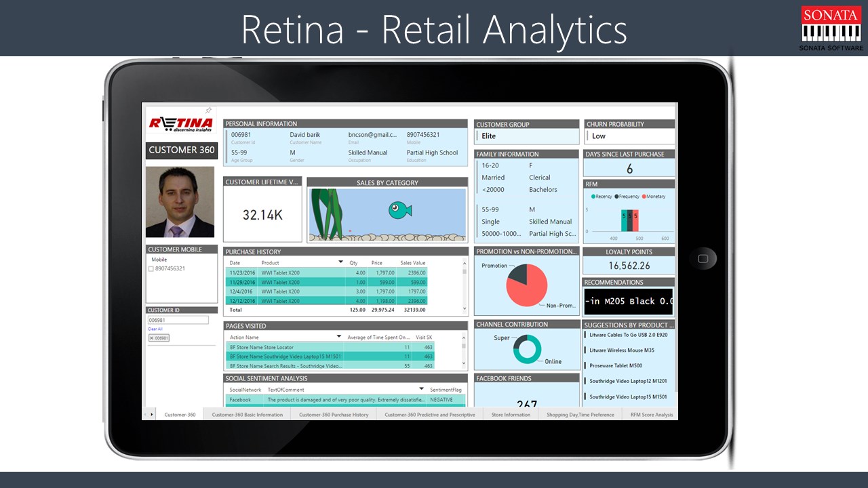Click the dark Promotion pie slice

[518, 274]
